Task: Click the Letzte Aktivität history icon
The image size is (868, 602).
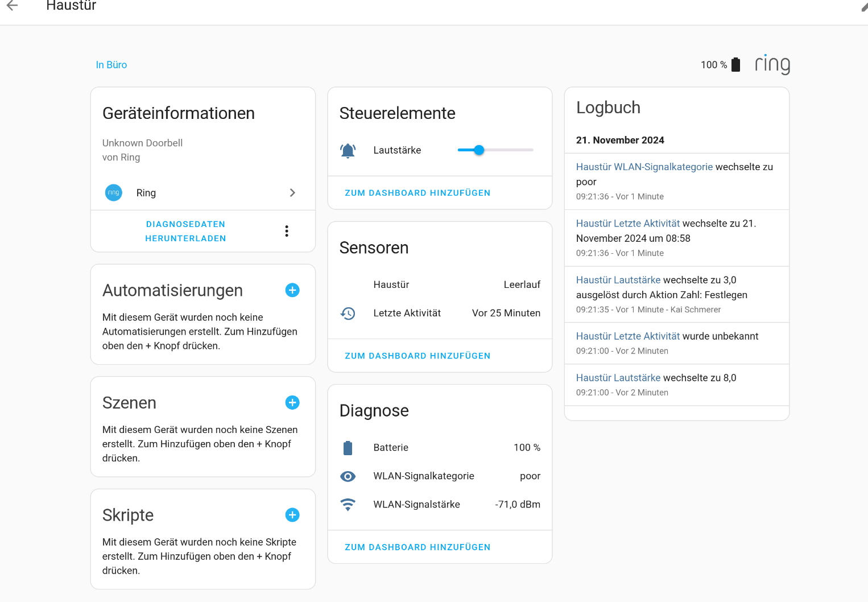Action: pyautogui.click(x=348, y=313)
